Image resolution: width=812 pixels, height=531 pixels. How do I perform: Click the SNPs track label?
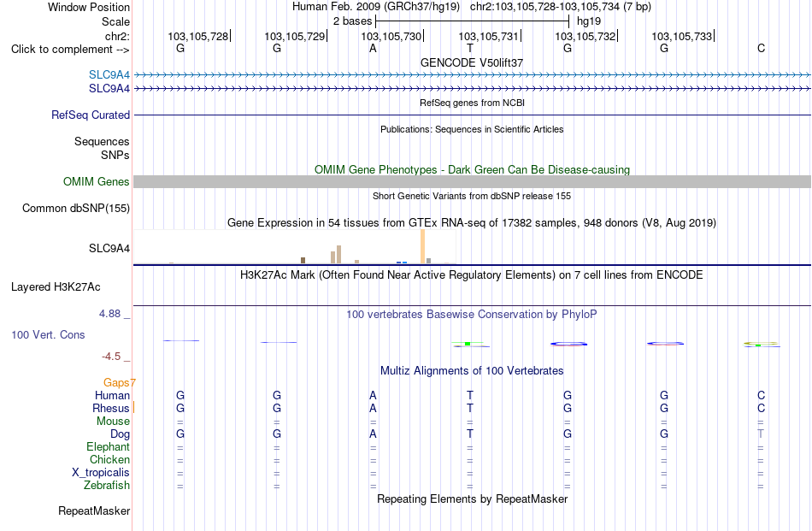coord(115,155)
